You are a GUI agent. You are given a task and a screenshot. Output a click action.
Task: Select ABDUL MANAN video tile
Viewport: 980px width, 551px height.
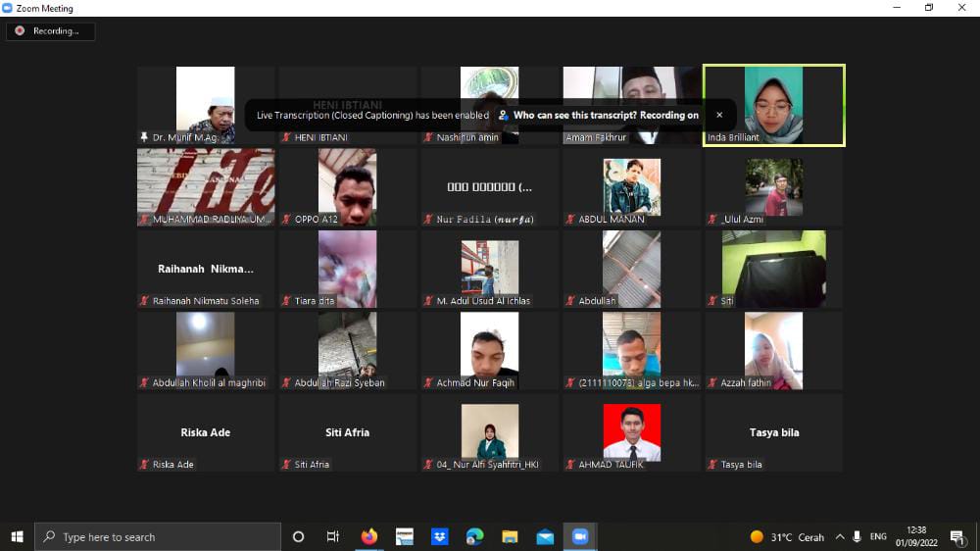[x=631, y=187]
